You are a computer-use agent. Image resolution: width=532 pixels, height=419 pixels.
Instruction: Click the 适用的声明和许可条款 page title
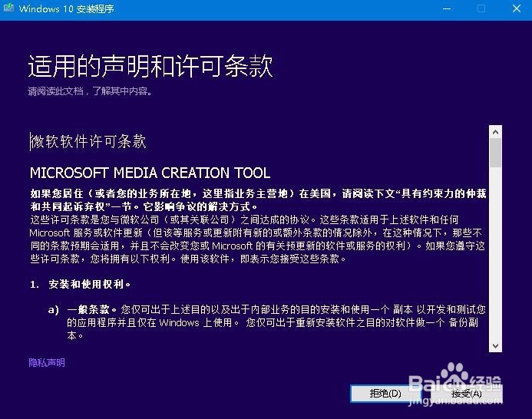tap(150, 66)
